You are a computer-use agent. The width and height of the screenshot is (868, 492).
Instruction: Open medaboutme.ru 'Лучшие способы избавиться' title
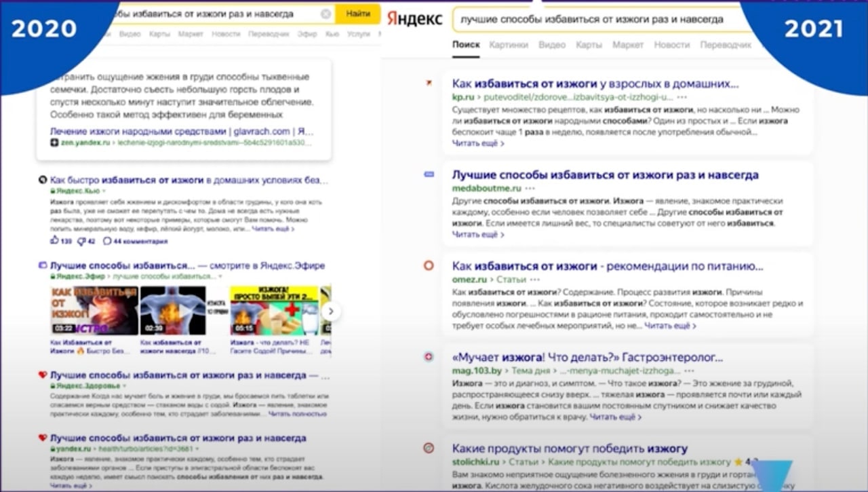pos(606,174)
